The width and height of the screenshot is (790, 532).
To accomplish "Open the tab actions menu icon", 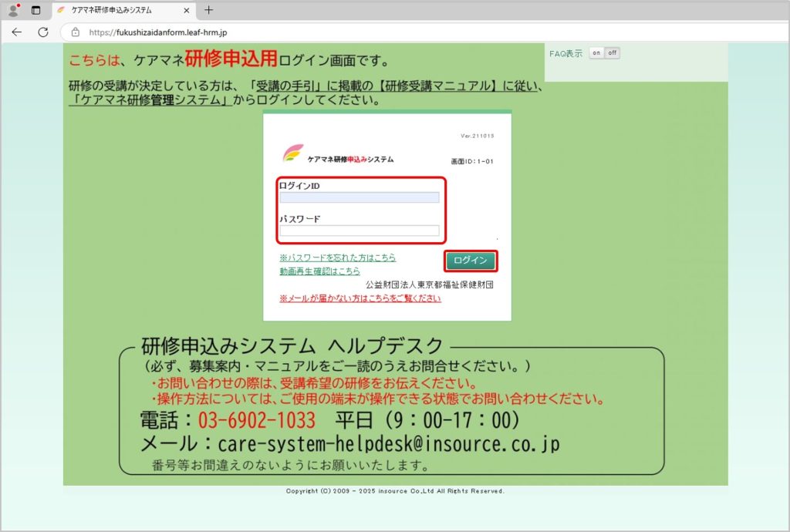I will (x=35, y=10).
